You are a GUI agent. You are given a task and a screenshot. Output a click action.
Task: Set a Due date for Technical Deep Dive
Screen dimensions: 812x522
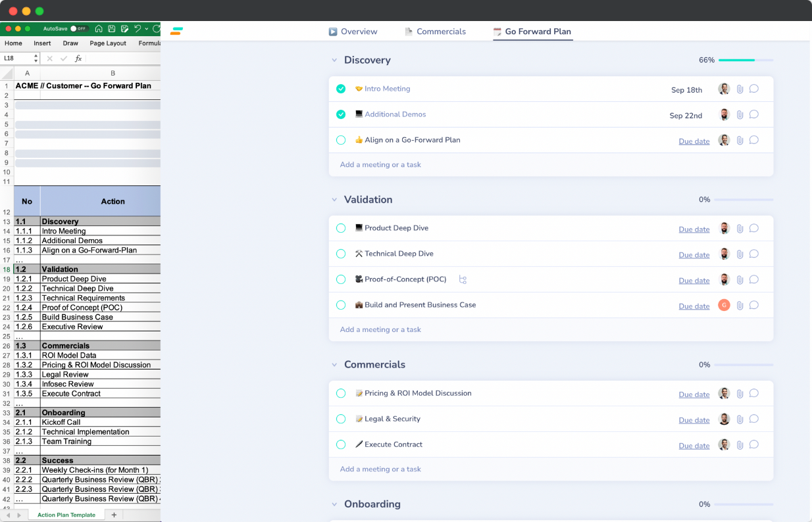tap(694, 254)
